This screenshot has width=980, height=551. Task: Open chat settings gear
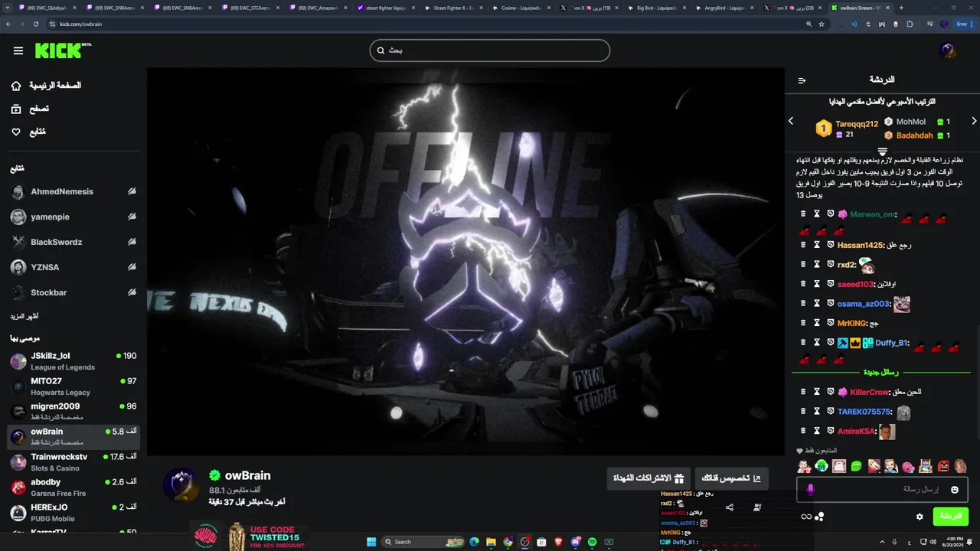pyautogui.click(x=920, y=517)
